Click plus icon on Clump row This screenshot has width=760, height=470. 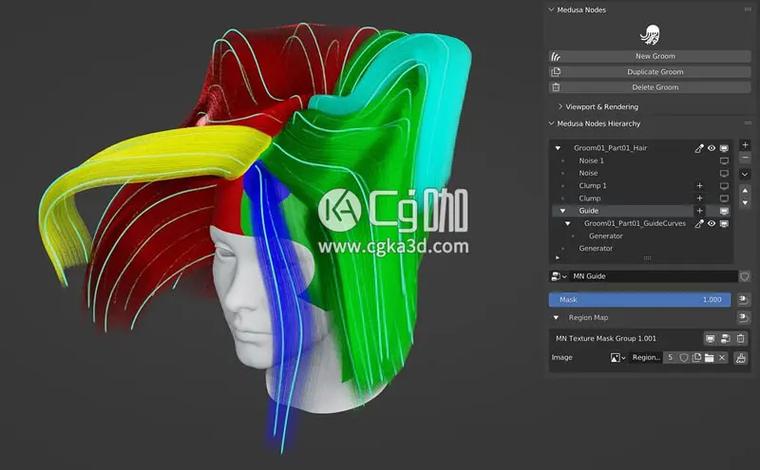(699, 198)
